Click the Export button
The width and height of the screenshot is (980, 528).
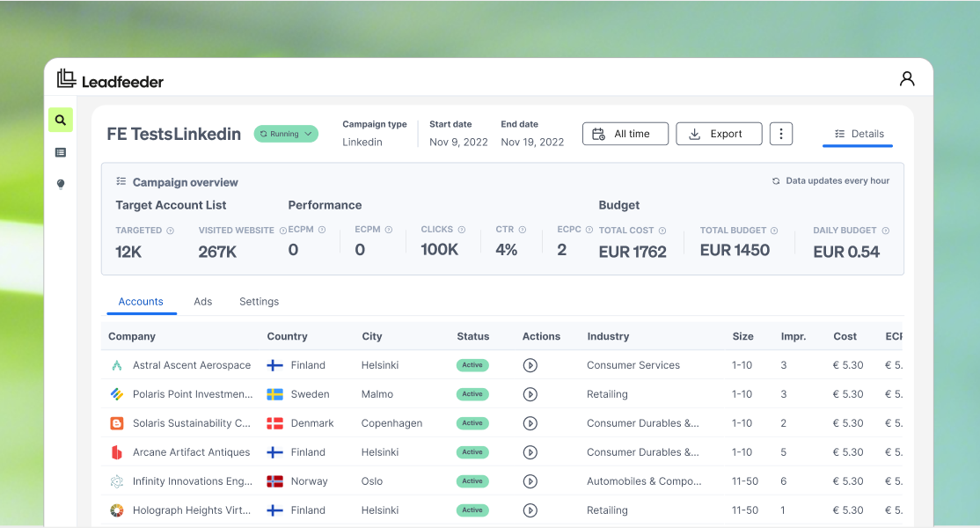[719, 134]
